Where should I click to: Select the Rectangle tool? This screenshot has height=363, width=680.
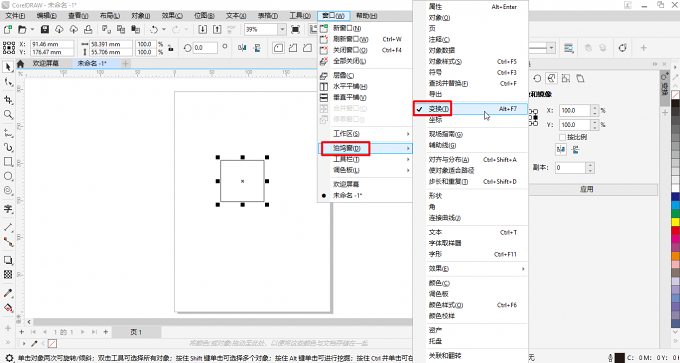pos(8,161)
